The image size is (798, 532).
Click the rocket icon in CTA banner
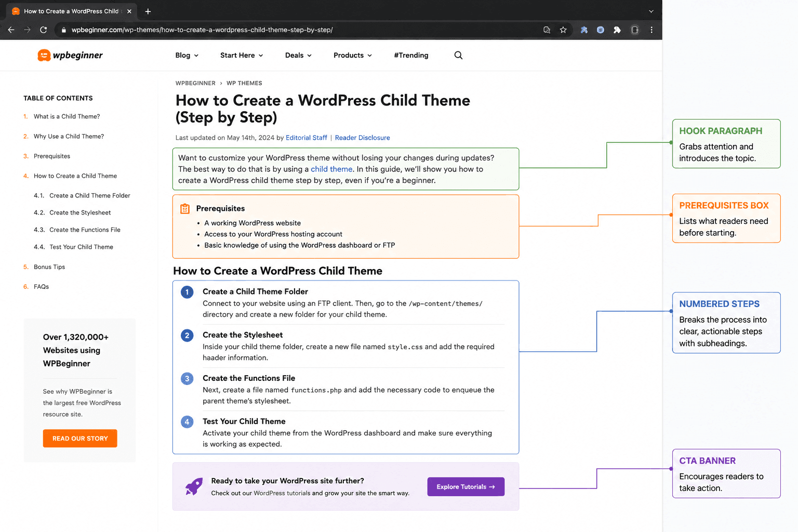[194, 487]
